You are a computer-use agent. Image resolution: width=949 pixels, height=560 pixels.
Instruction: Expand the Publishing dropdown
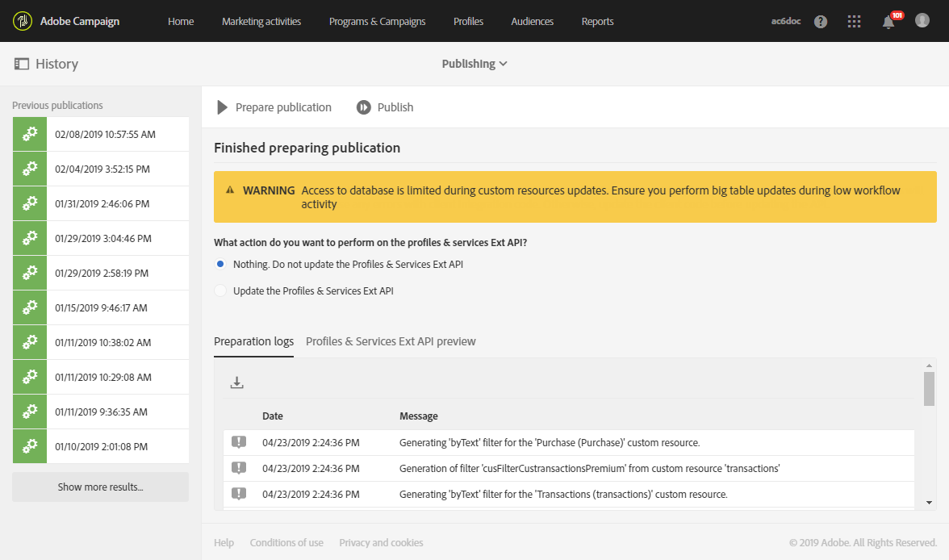(x=474, y=64)
